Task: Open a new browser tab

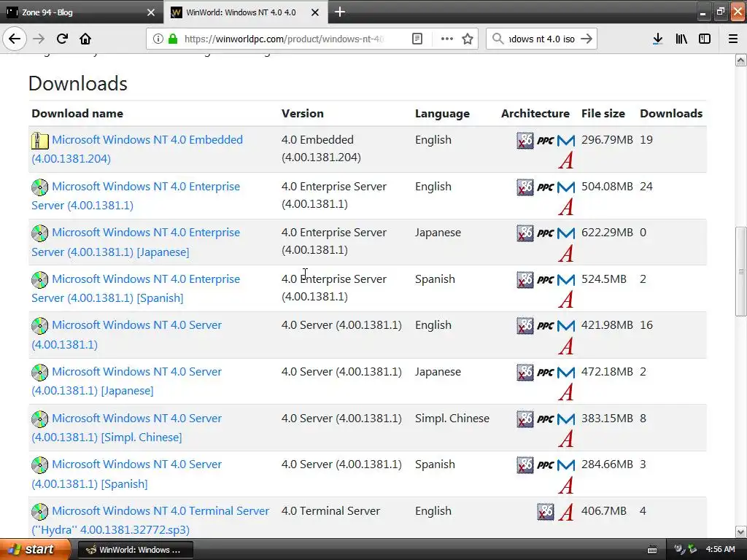Action: (x=340, y=12)
